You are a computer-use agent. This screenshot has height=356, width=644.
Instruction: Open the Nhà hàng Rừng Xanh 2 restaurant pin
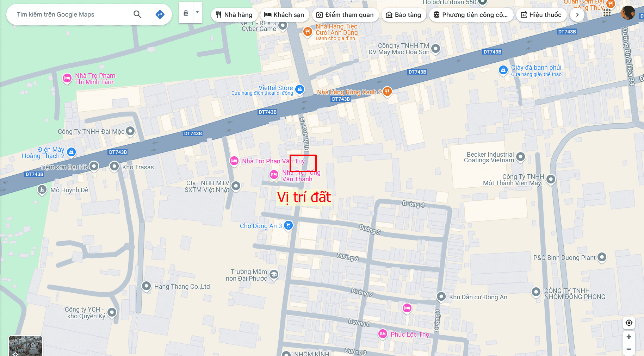[387, 92]
